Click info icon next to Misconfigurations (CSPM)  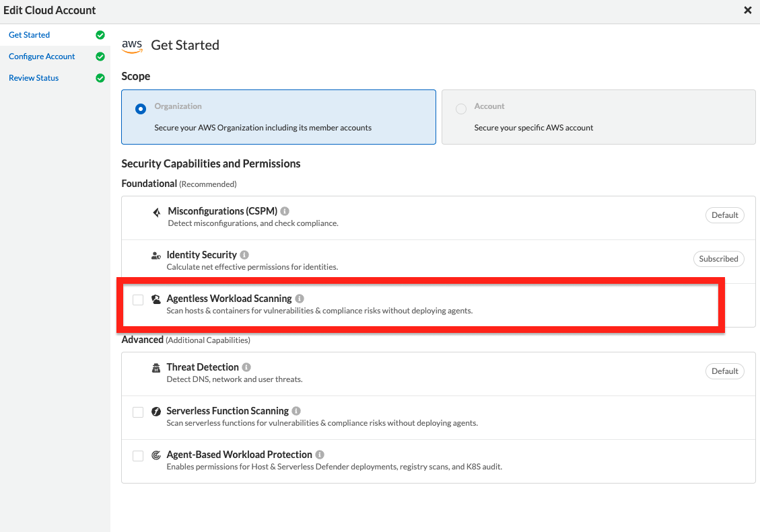(x=285, y=211)
